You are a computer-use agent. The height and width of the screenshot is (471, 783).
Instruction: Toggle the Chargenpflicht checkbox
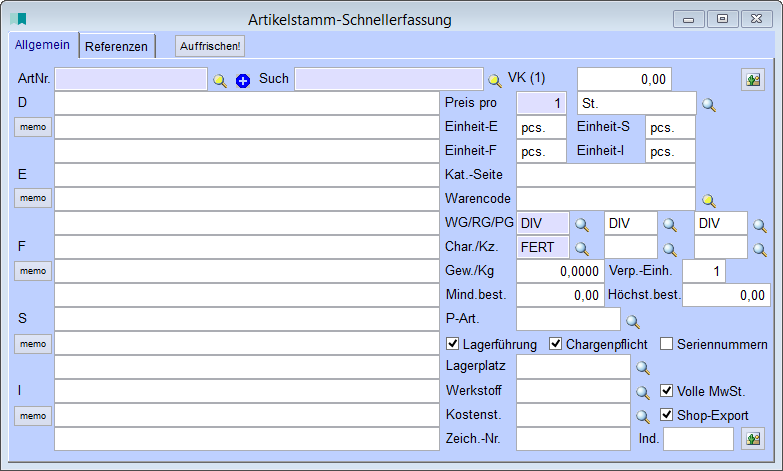pos(555,344)
